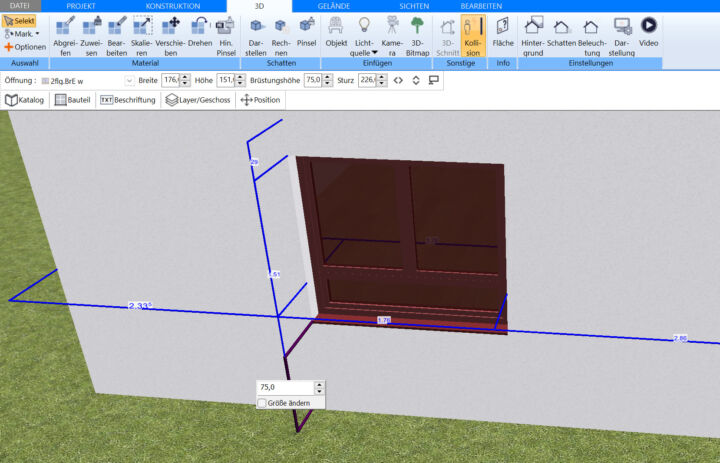Select the dark red window in 3D view
The height and width of the screenshot is (463, 720).
tap(404, 243)
